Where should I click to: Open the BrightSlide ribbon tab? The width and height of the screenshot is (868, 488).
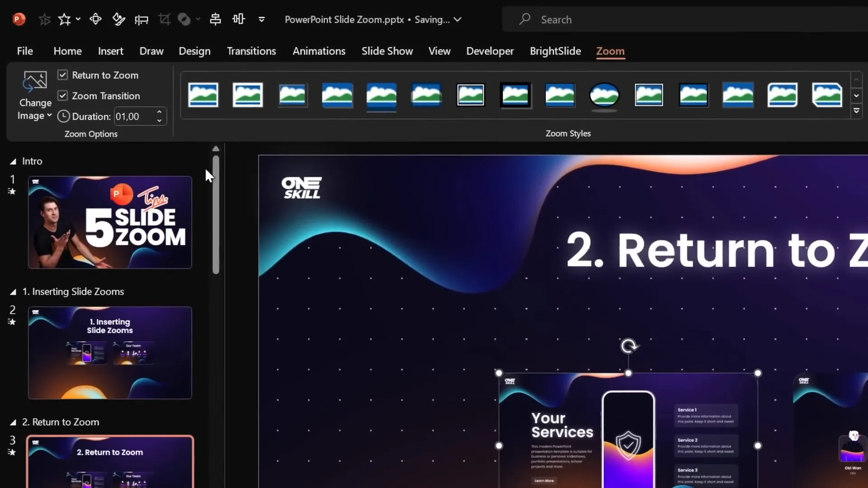(555, 51)
